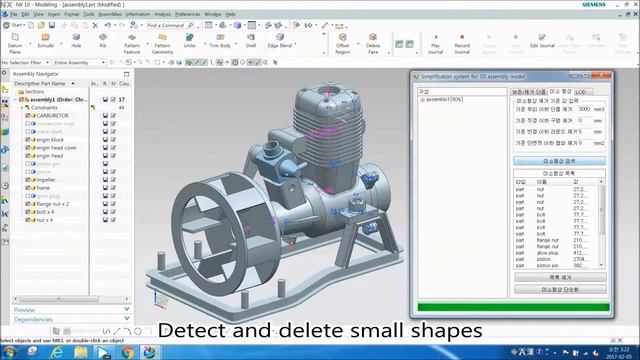Switch to the LOD tab
This screenshot has height=360, width=640.
click(583, 92)
